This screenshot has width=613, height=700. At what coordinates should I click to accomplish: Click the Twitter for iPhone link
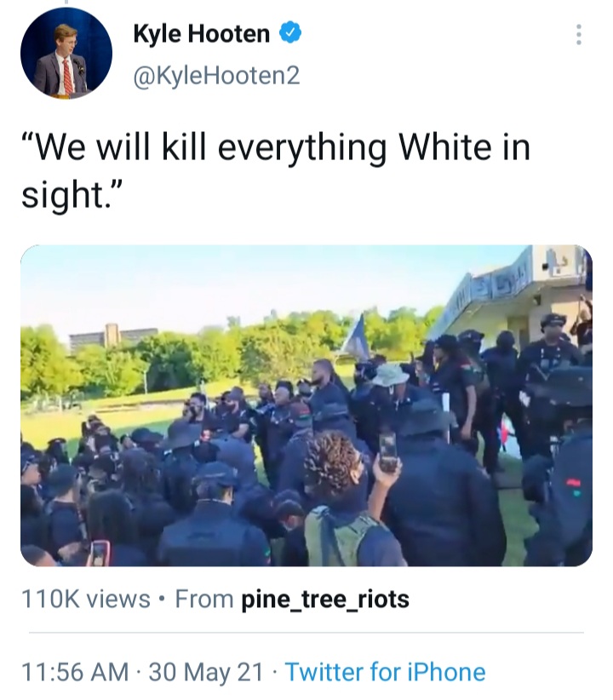tap(385, 672)
